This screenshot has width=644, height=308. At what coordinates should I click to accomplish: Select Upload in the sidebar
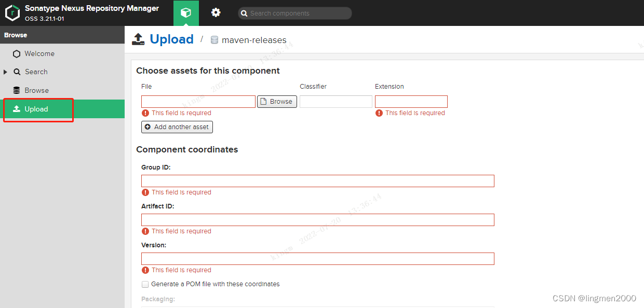[62, 109]
